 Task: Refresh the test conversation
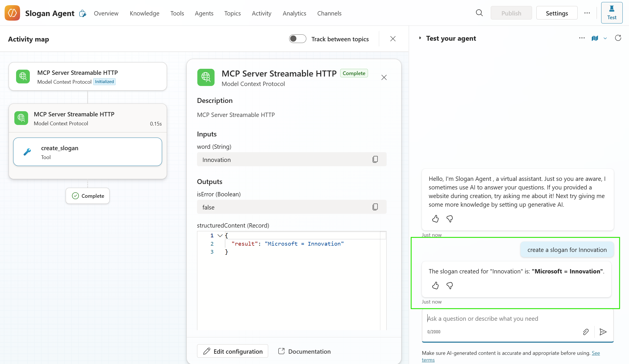coord(618,38)
